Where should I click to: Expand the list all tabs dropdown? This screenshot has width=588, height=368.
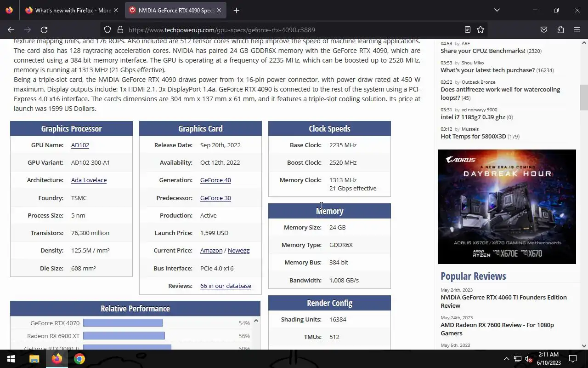[x=497, y=10]
